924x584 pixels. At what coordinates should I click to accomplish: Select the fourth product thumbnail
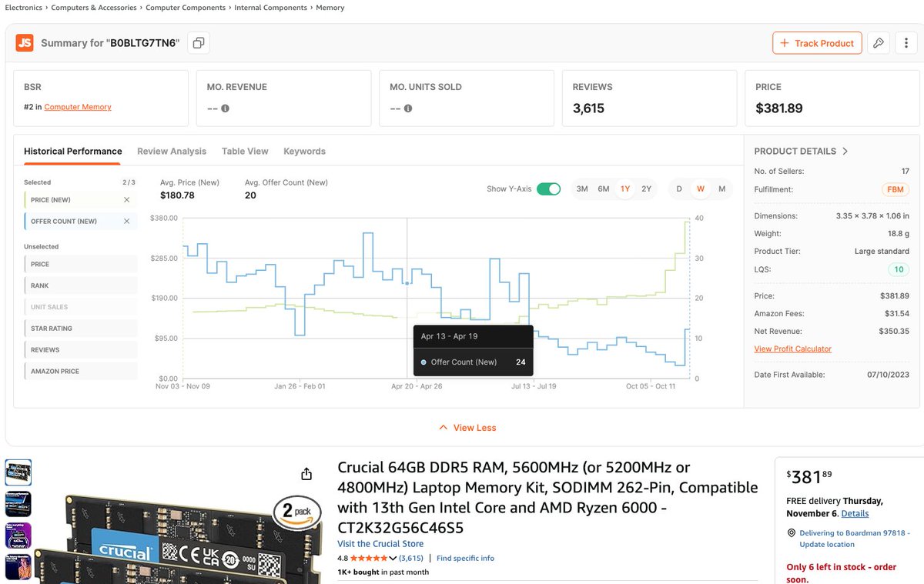point(18,566)
